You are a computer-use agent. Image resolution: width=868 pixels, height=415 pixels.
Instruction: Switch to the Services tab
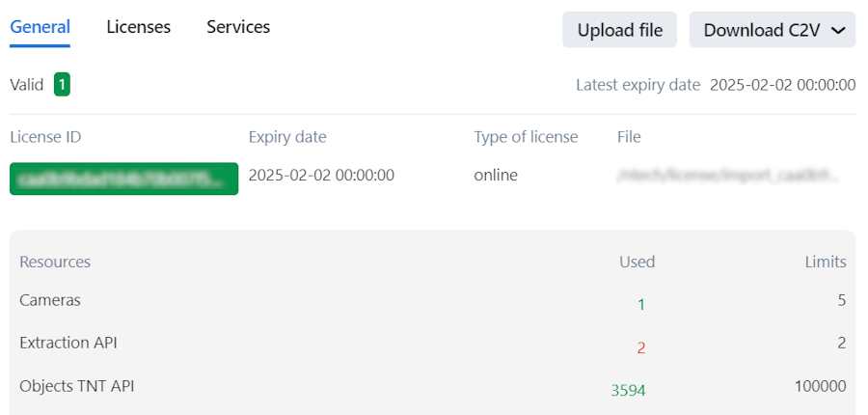pyautogui.click(x=238, y=27)
